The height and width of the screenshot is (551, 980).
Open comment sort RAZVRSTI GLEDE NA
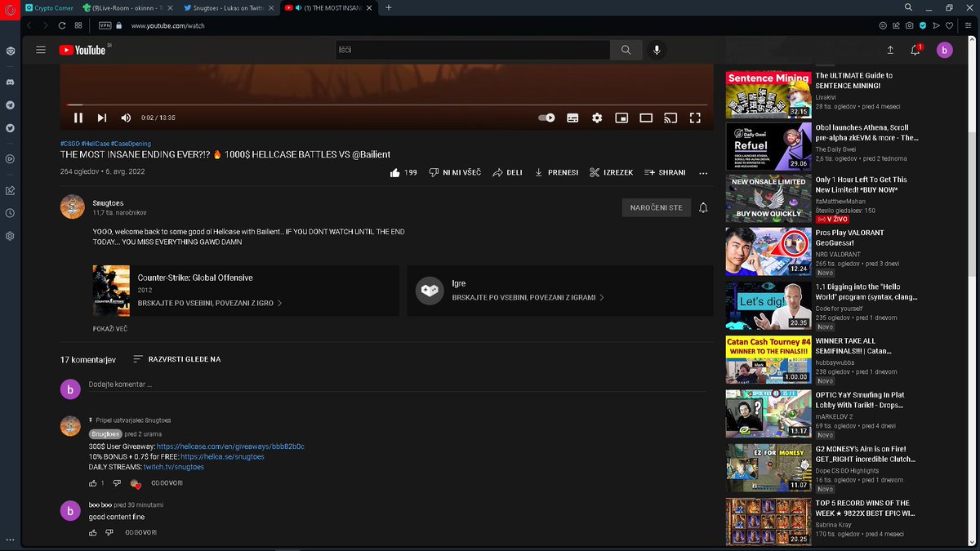(x=176, y=359)
